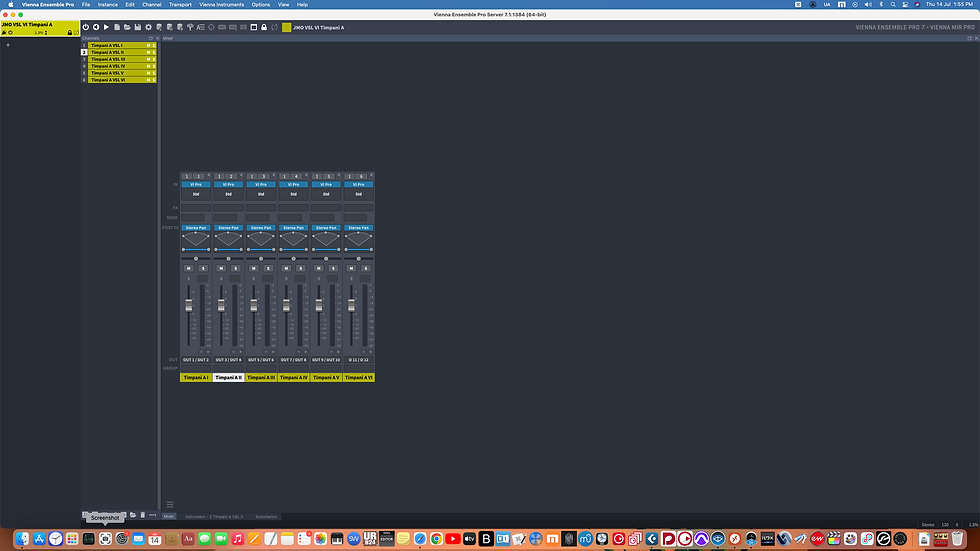The image size is (980, 551).
Task: Open a project with the folder icon
Action: (127, 27)
